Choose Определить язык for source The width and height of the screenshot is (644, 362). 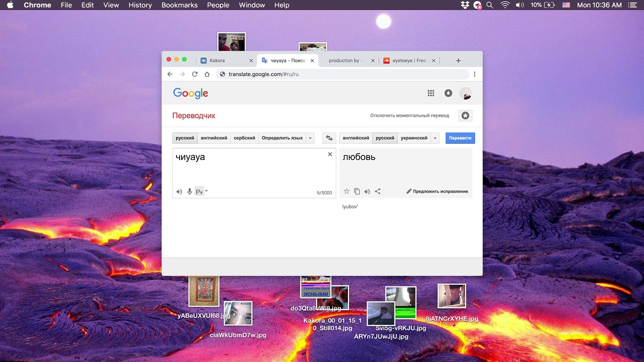282,138
